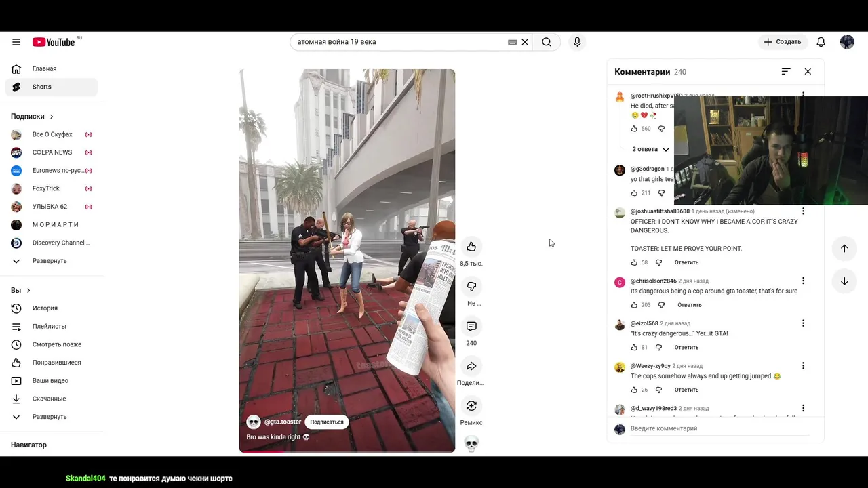The image size is (868, 488).
Task: Open the Подписки section chevron
Action: pyautogui.click(x=52, y=117)
